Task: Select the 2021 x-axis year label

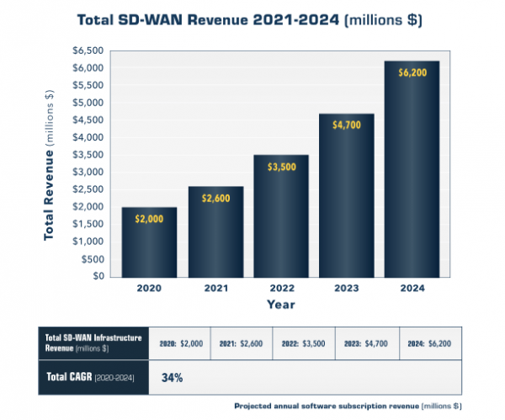Action: coord(216,288)
